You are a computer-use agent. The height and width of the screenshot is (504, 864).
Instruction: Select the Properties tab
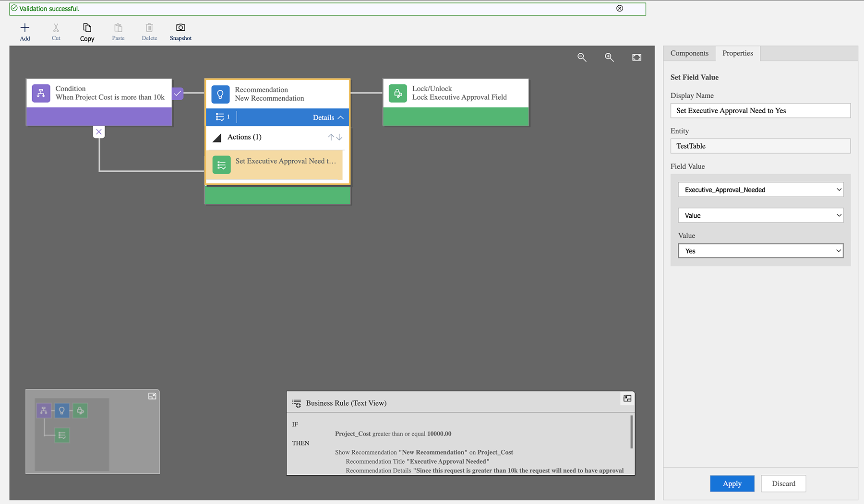point(737,53)
